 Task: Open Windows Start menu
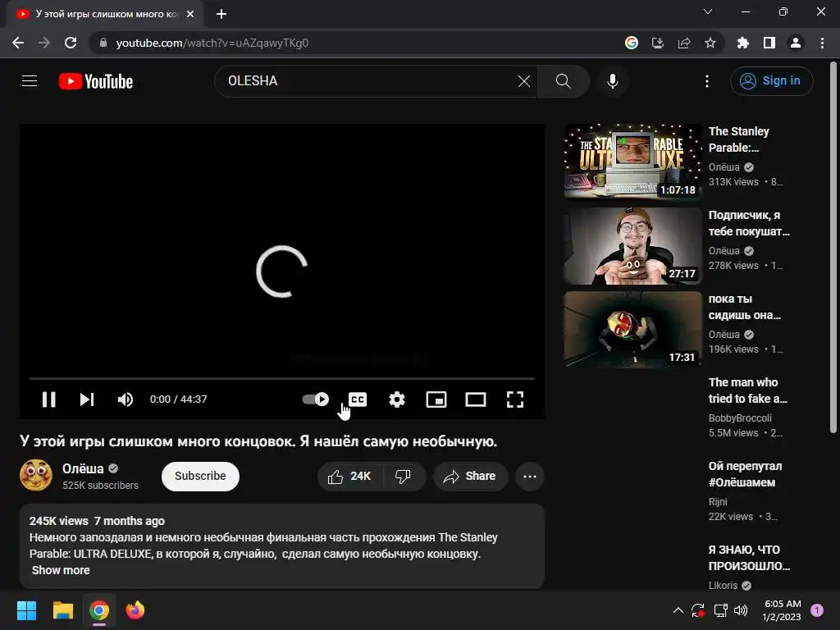coord(26,610)
